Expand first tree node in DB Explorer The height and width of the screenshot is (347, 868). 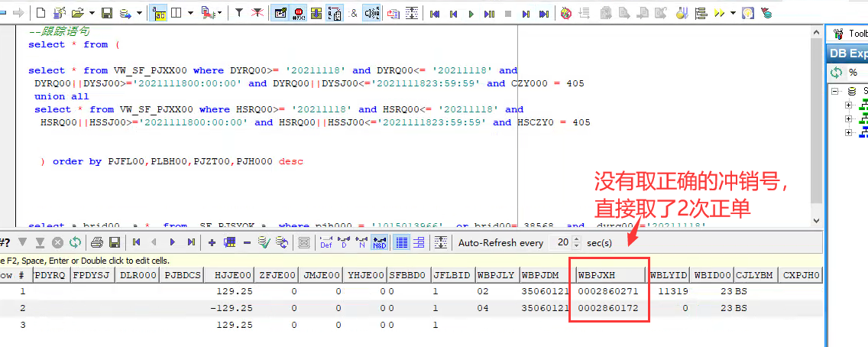pyautogui.click(x=848, y=105)
